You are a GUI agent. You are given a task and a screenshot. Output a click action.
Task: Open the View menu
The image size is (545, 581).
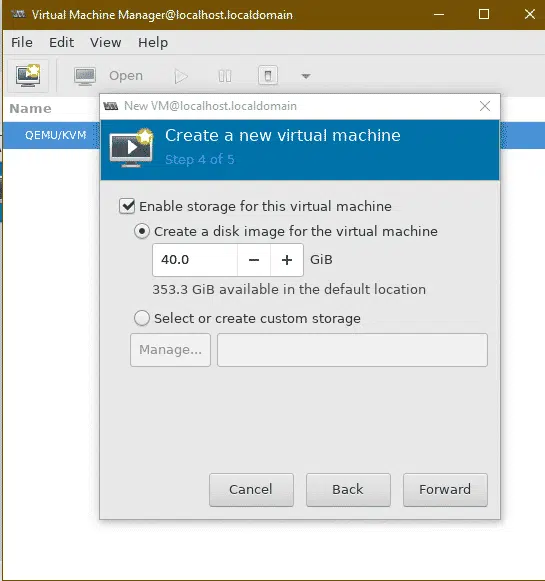click(106, 43)
